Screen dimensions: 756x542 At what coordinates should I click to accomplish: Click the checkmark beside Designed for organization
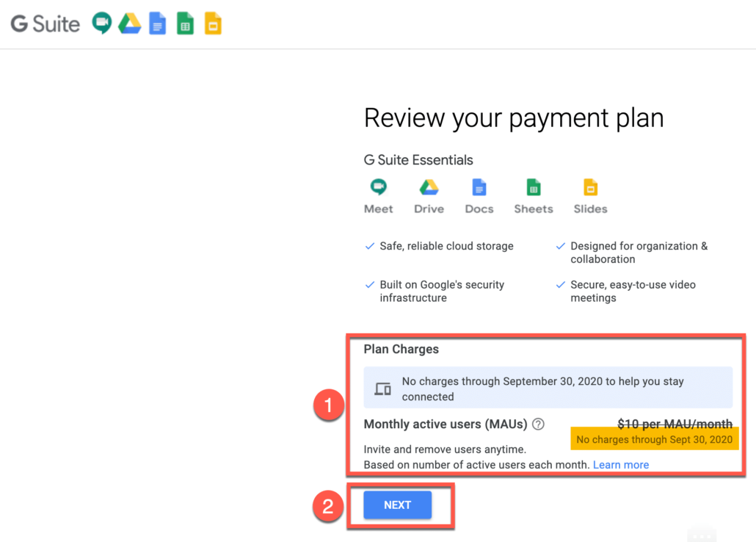(560, 246)
